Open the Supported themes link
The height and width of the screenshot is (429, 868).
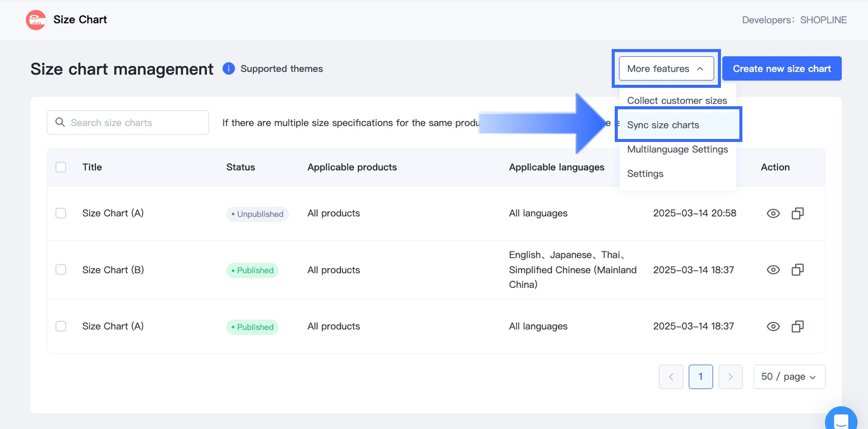coord(281,68)
